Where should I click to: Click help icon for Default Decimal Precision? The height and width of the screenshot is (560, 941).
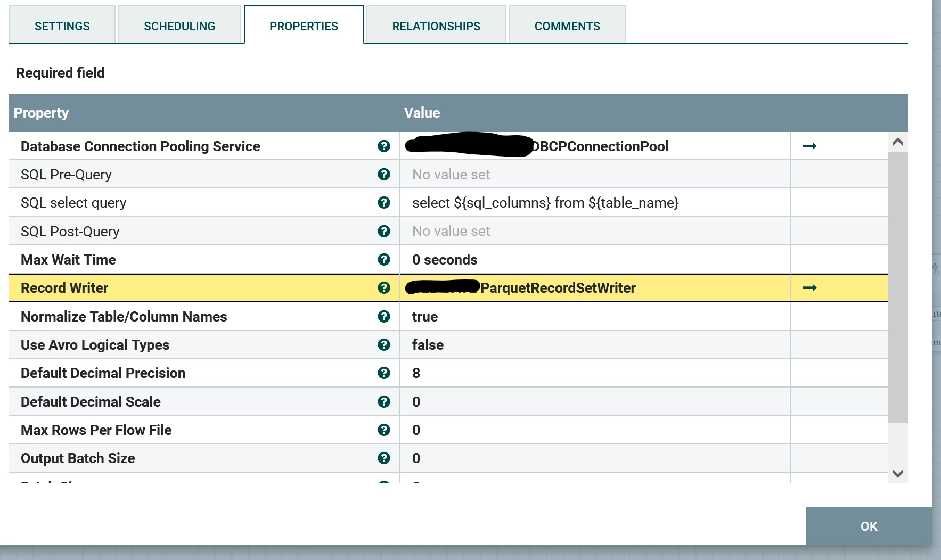[383, 373]
